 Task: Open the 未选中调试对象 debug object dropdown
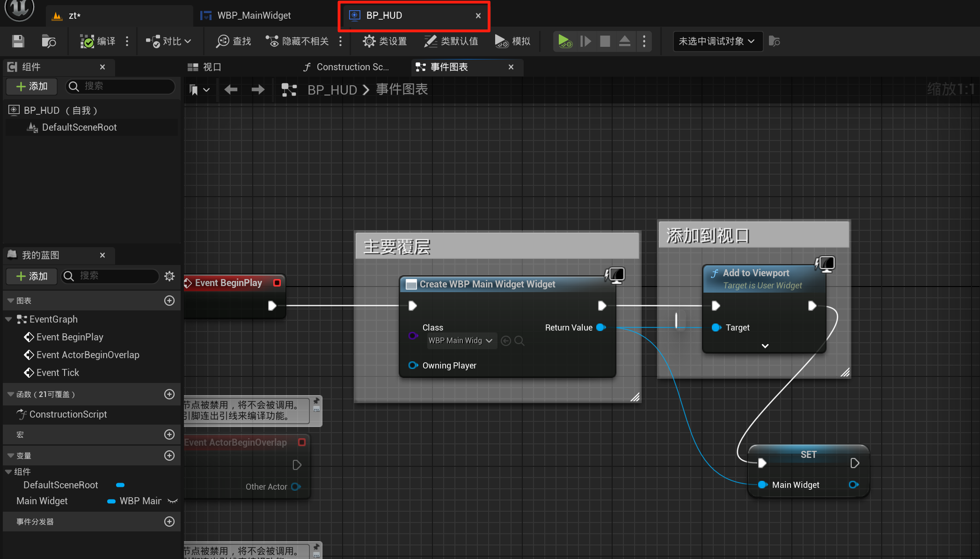[x=717, y=41]
